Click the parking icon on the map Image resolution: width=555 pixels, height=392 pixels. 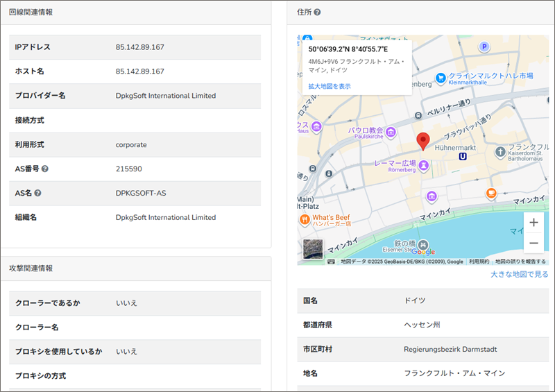(484, 46)
